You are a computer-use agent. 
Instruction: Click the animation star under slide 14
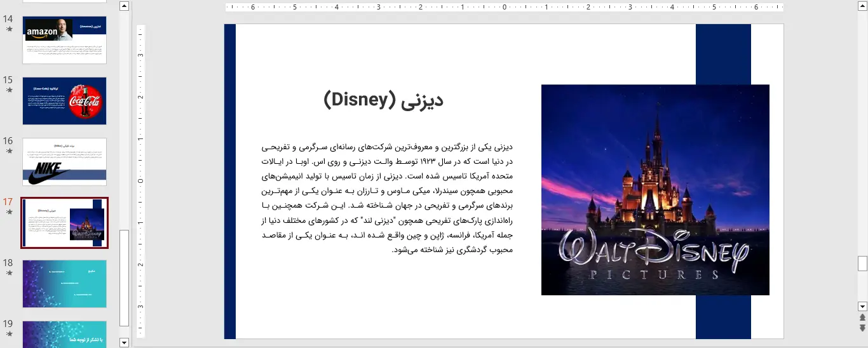pyautogui.click(x=9, y=29)
